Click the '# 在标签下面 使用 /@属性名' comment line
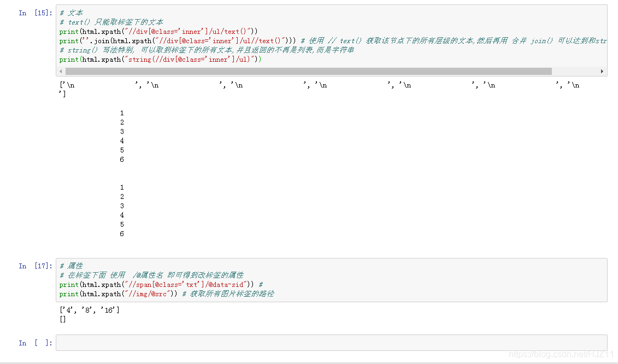Screen dimensions: 618x364 click(x=151, y=275)
